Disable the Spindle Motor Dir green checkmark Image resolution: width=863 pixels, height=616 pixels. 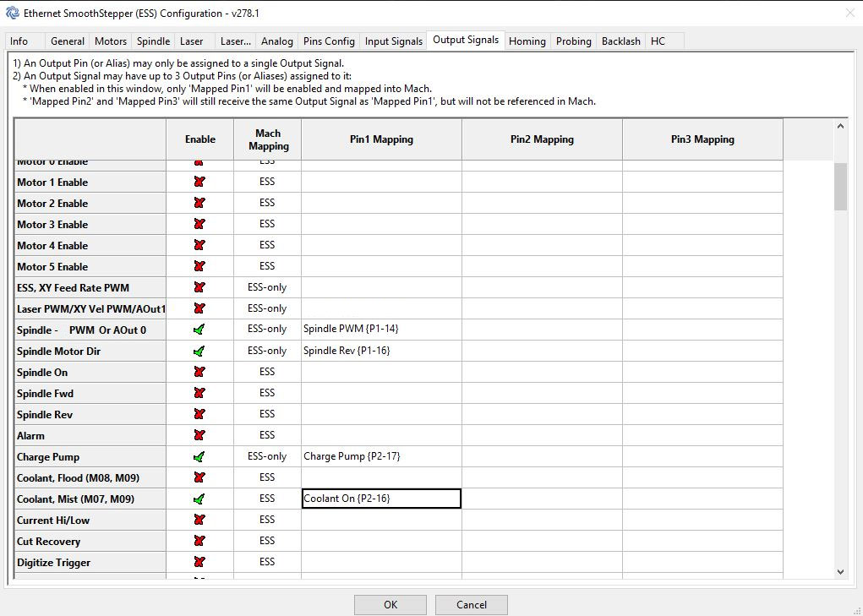tap(199, 351)
